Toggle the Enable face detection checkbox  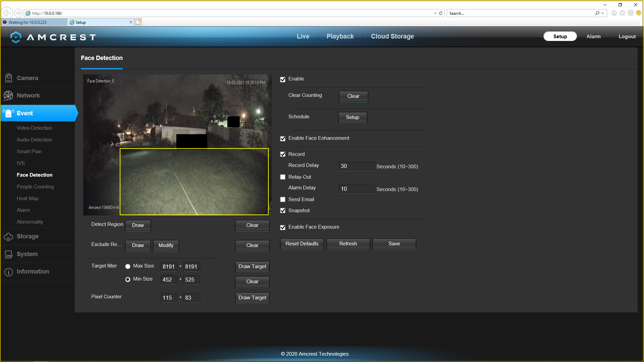pyautogui.click(x=283, y=79)
